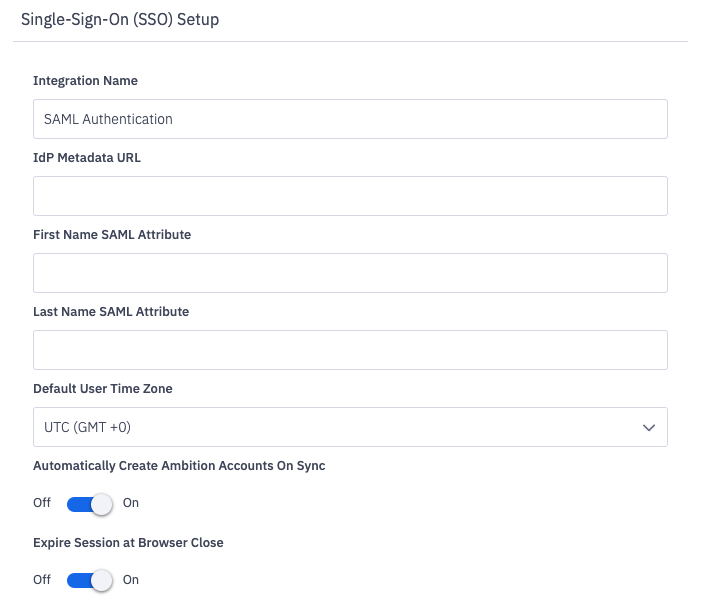Click the Default User Time Zone label

(103, 388)
